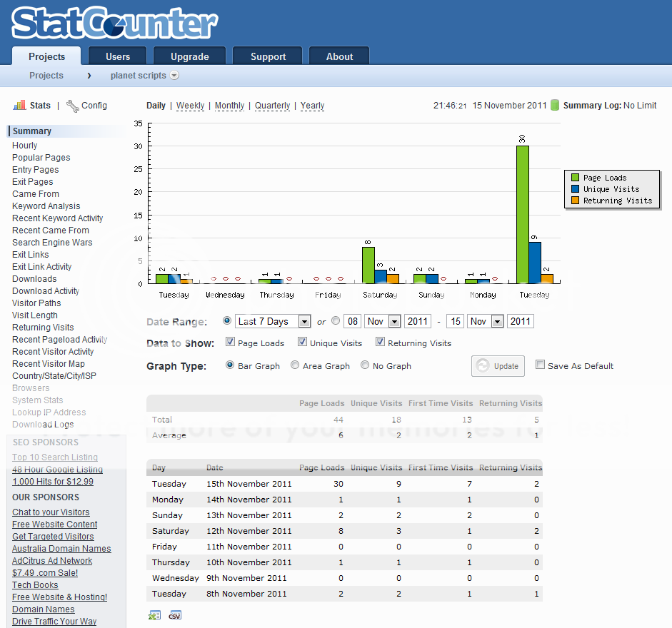Screen dimensions: 672x628
Task: Click the start year field 2011
Action: (x=418, y=321)
